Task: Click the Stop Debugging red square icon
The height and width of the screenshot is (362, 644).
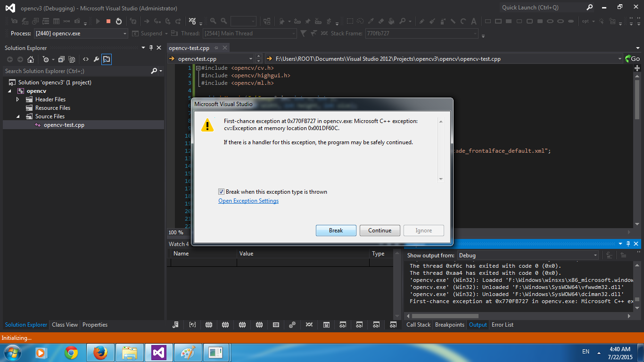Action: (x=108, y=21)
